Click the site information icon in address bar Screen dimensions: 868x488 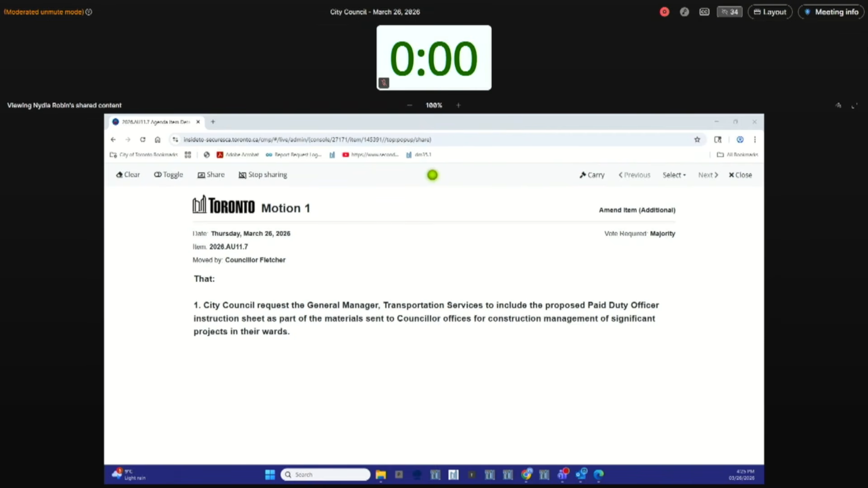(175, 140)
